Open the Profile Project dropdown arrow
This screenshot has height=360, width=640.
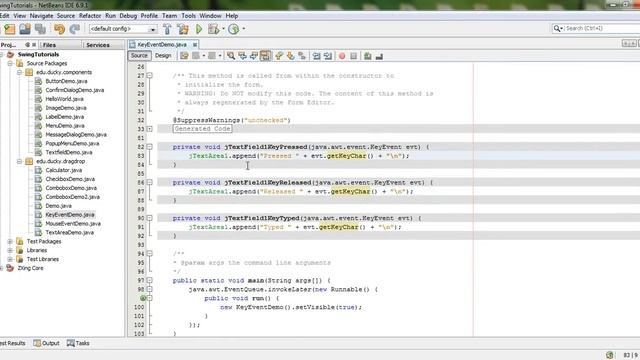pos(244,29)
